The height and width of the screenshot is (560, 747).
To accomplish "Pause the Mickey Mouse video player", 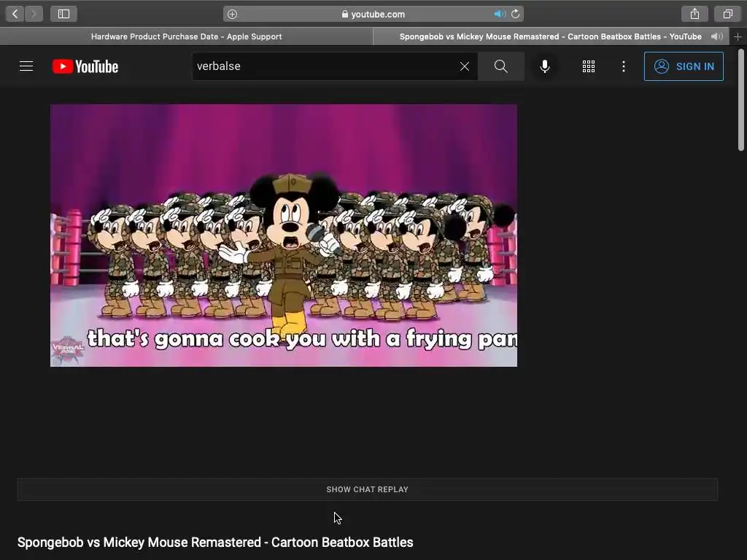I will tap(284, 236).
